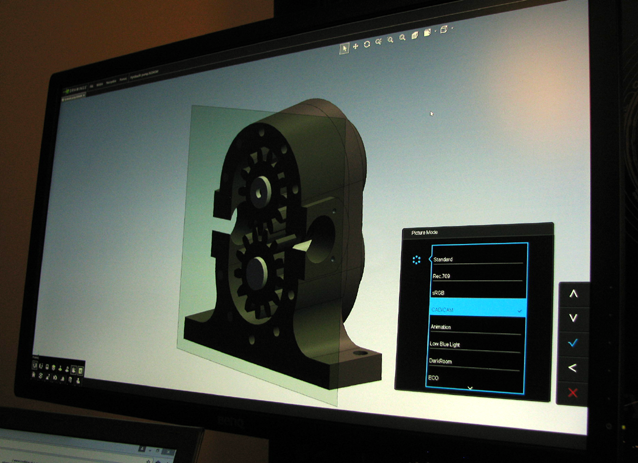Screen dimensions: 638x463
Task: Select DarkRoom picture mode
Action: [x=476, y=360]
